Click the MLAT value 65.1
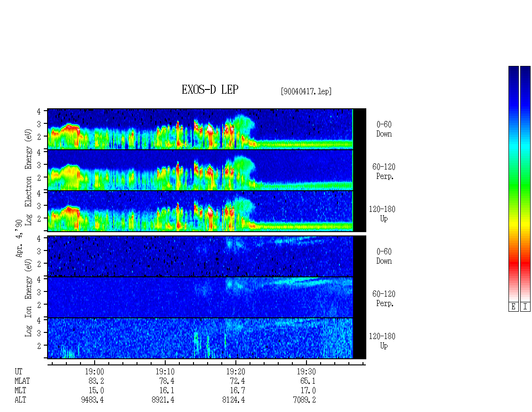The image size is (532, 412). 308,381
